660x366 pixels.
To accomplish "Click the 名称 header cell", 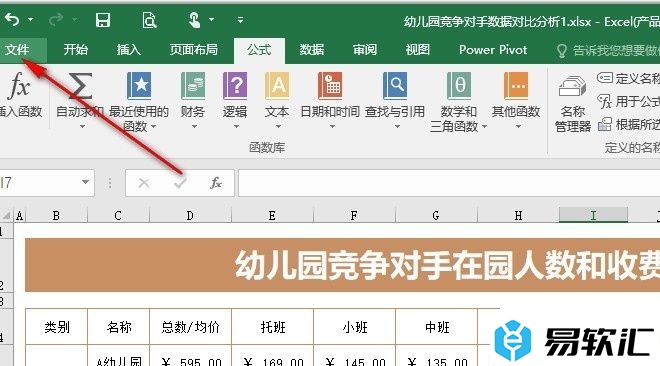I will [x=119, y=326].
